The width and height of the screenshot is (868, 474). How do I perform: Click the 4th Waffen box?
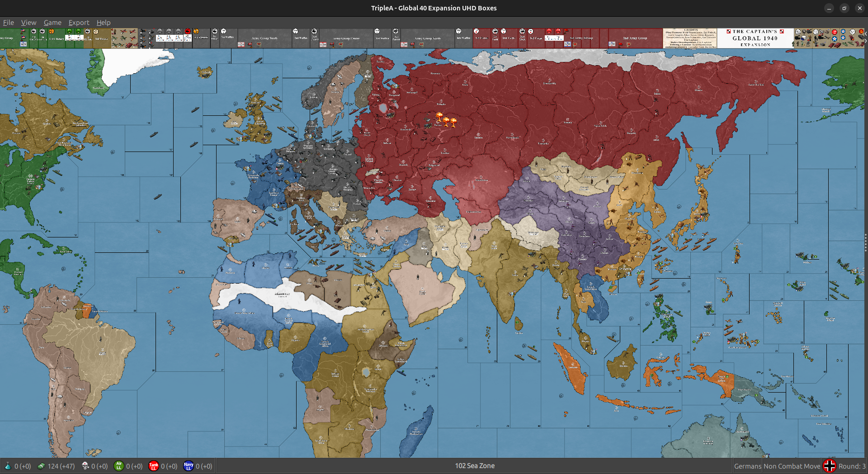coord(463,38)
